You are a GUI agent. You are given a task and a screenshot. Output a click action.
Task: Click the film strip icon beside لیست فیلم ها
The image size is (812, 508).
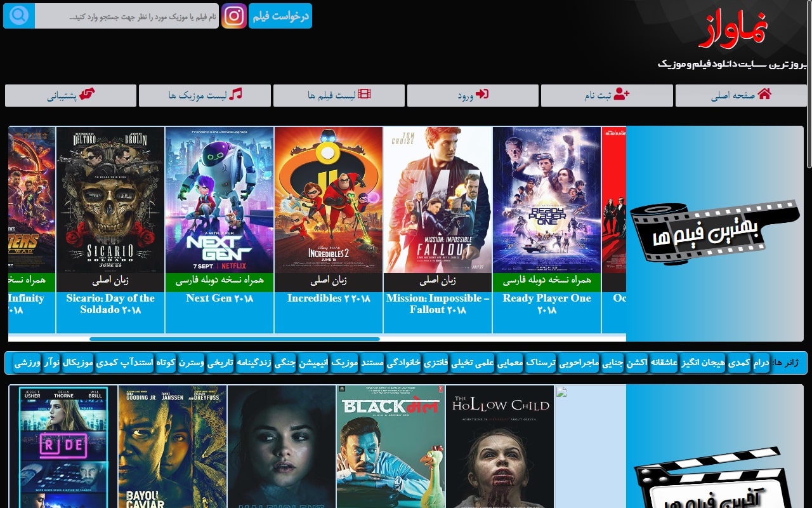[364, 95]
